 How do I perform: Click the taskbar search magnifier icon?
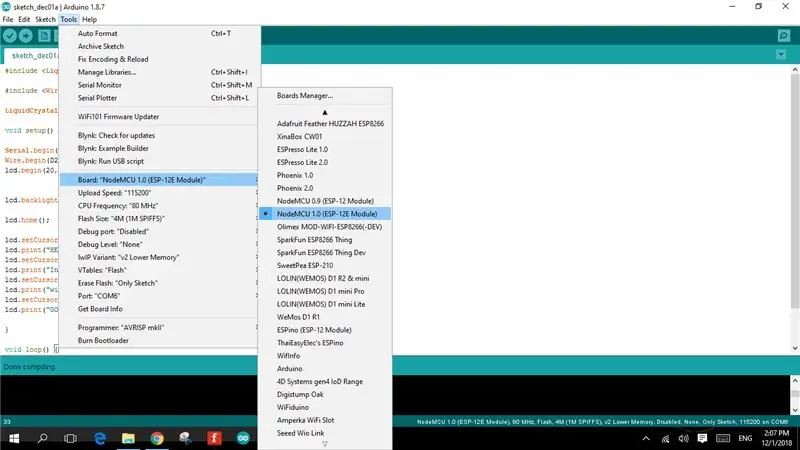point(42,438)
